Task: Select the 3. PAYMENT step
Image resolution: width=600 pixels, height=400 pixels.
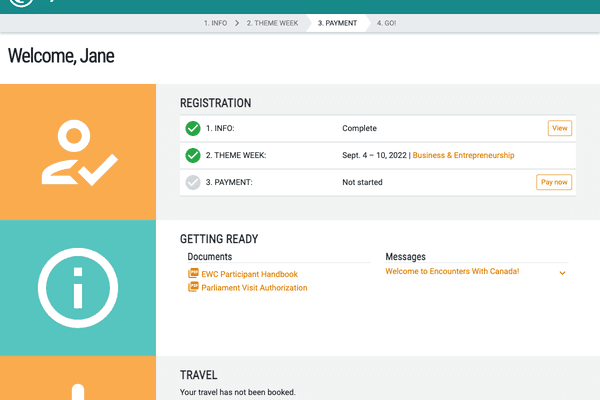Action: point(337,22)
